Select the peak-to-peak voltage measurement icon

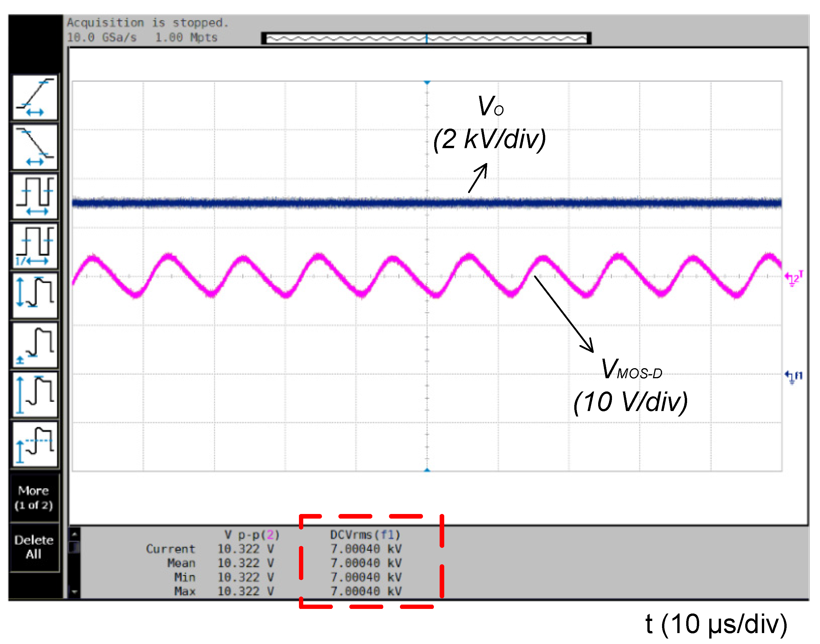pyautogui.click(x=35, y=296)
